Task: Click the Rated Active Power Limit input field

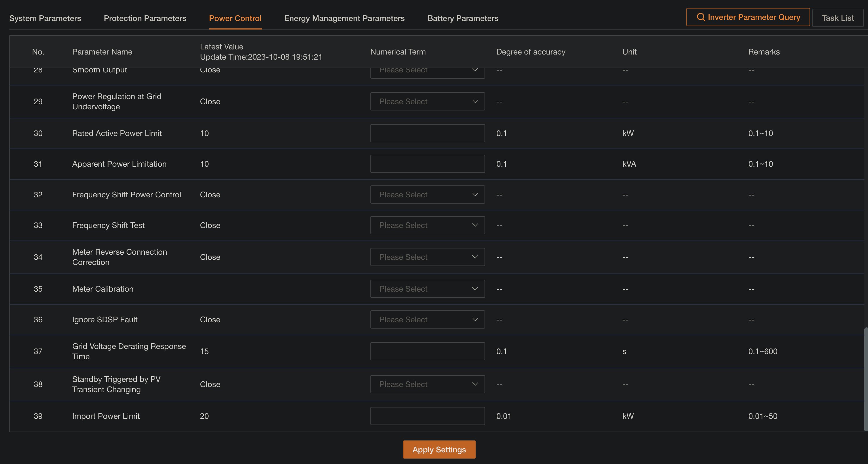Action: pos(427,133)
